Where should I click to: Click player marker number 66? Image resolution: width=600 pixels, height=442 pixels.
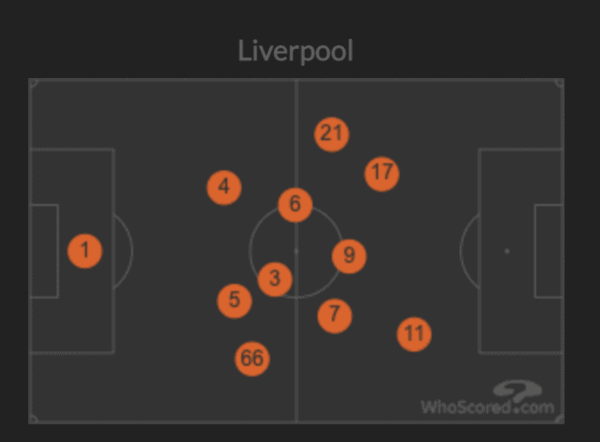coord(252,359)
